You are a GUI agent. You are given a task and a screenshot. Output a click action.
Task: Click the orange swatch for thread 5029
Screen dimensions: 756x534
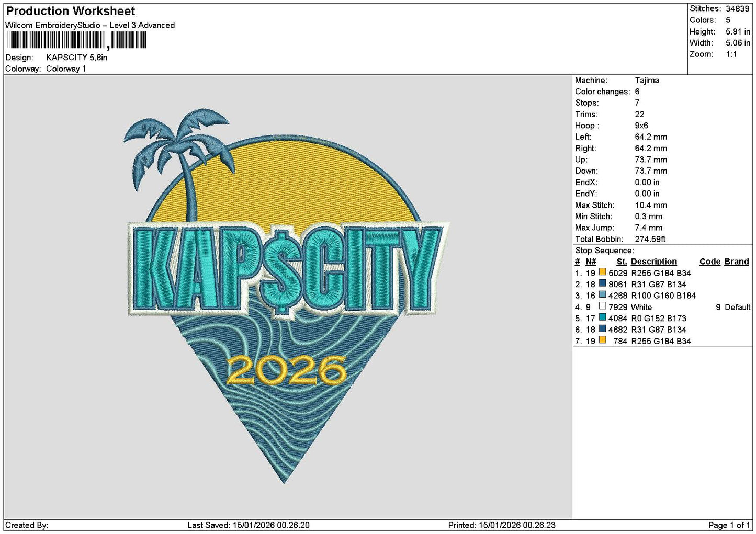(x=602, y=272)
